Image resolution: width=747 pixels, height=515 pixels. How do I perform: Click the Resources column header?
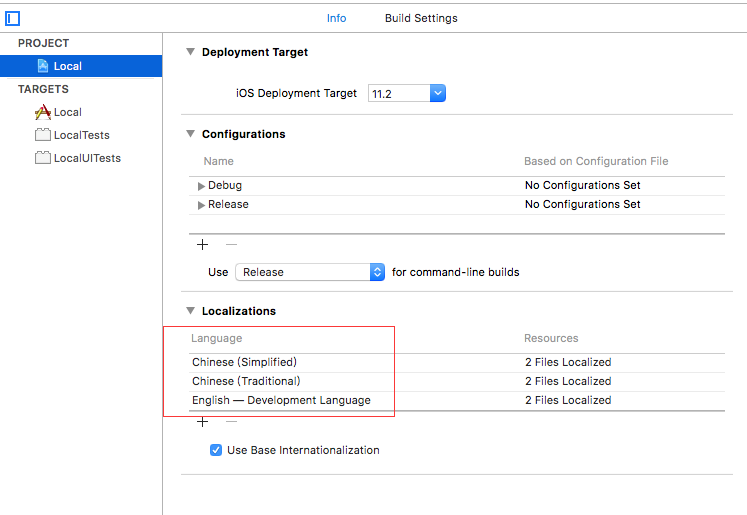[x=551, y=338]
